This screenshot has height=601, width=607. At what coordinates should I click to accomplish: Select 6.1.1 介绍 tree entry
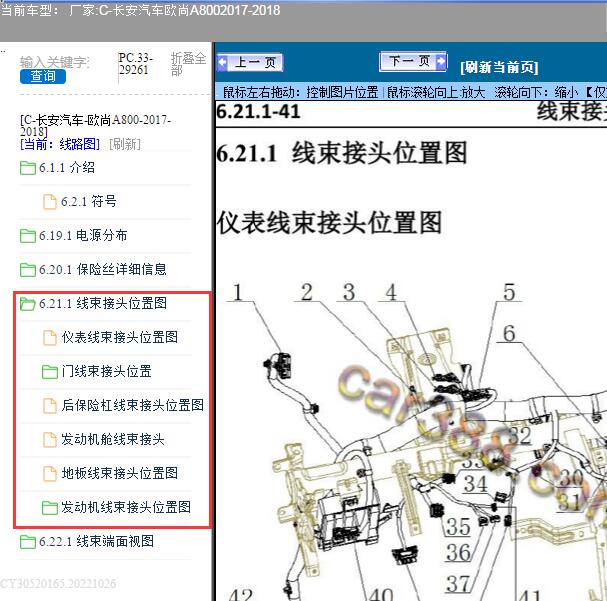(67, 168)
